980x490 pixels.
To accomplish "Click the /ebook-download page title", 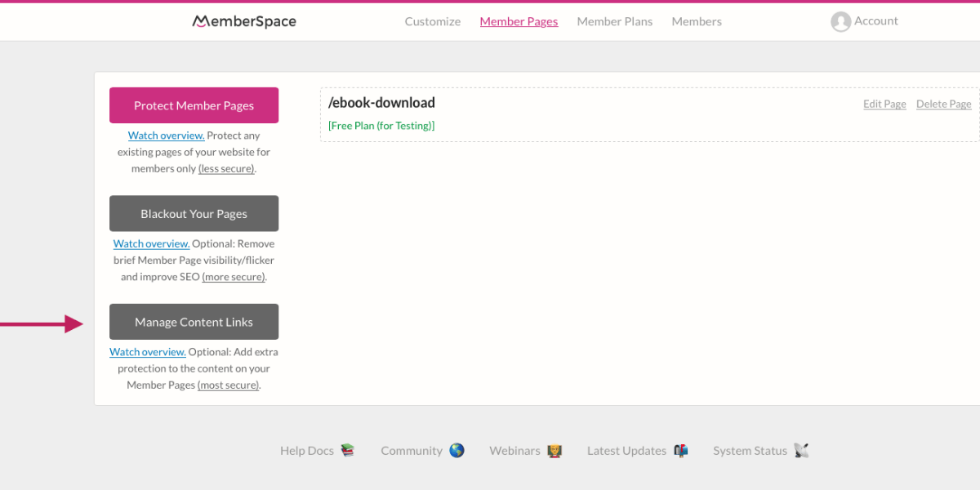I will point(381,103).
